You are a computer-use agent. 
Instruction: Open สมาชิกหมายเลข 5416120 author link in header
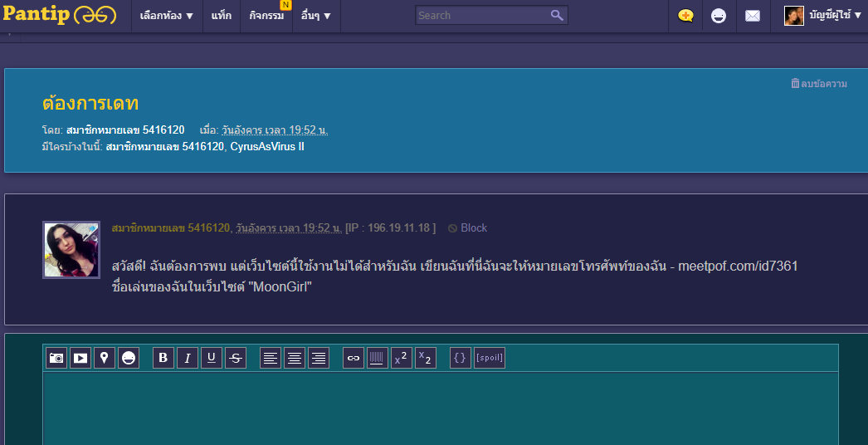(125, 130)
